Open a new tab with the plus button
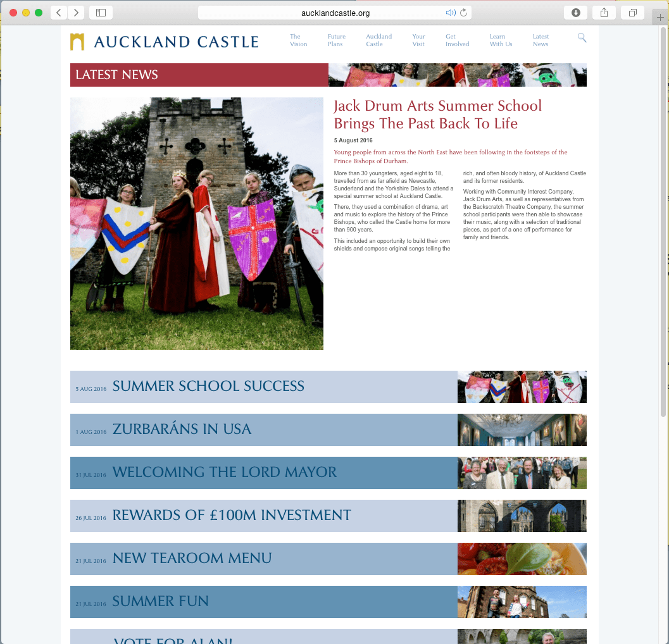The image size is (669, 644). 660,17
